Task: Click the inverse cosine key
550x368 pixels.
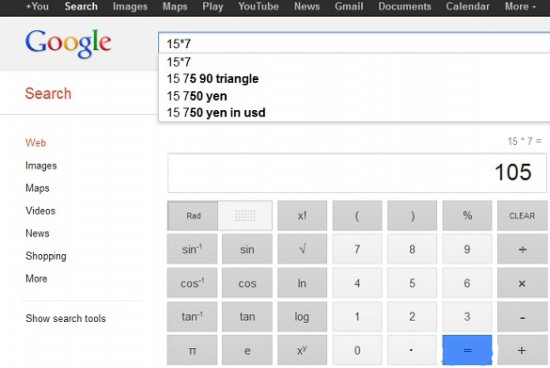Action: [192, 283]
